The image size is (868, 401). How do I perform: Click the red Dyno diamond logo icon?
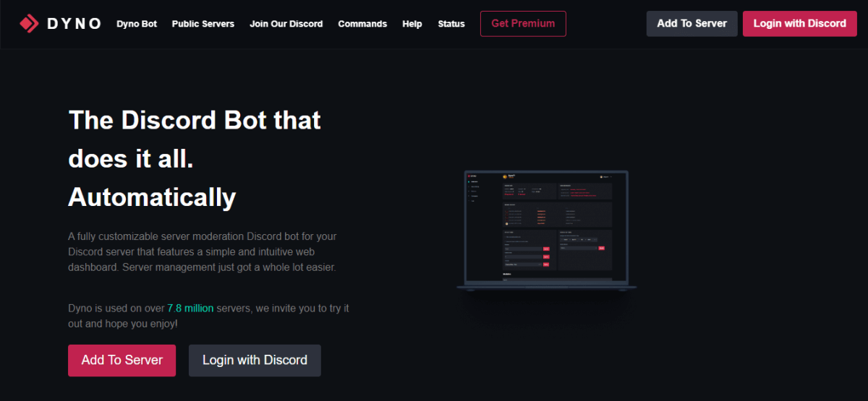click(x=29, y=24)
